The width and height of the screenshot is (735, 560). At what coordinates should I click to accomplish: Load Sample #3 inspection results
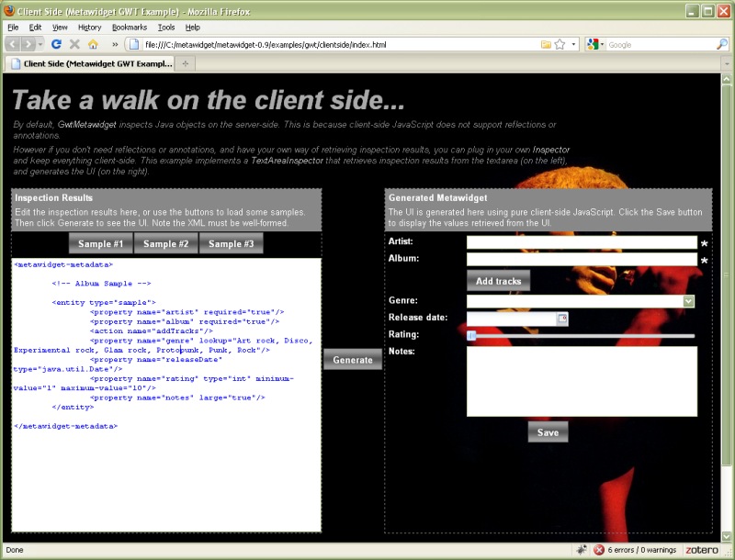pos(230,243)
